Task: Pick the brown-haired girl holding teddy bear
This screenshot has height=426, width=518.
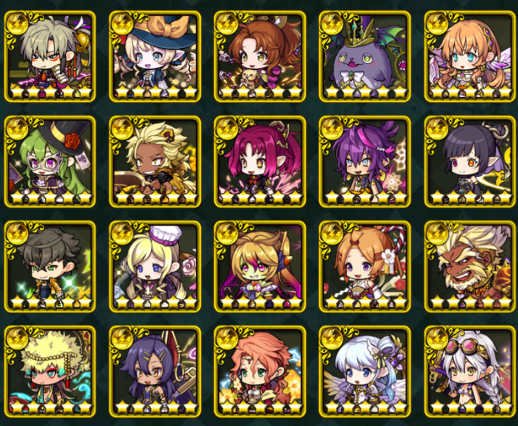Action: [x=260, y=56]
